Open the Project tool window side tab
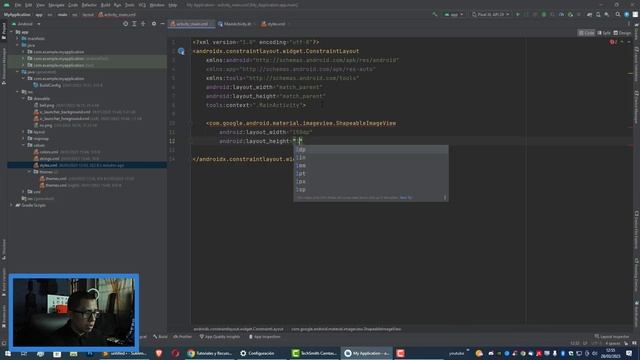 4,31
